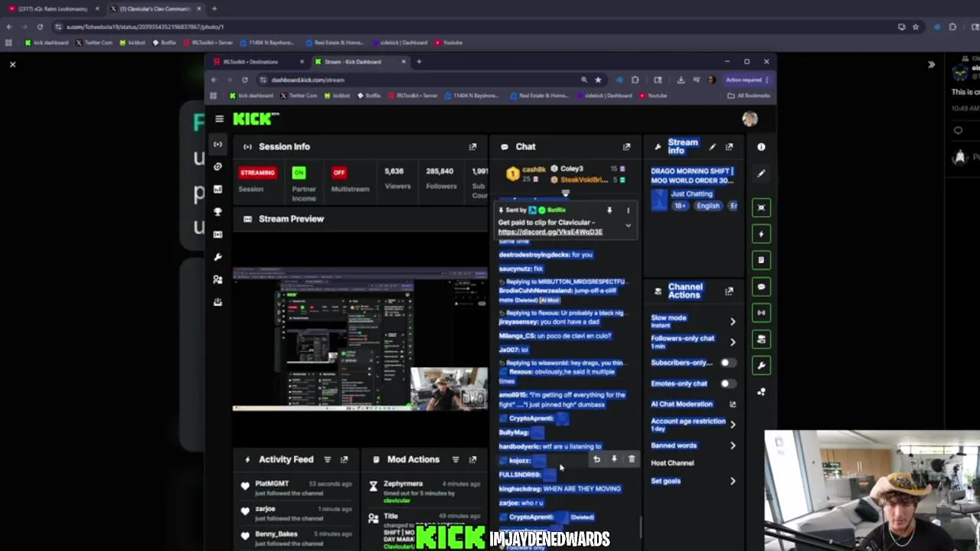Reload the inner browser page
This screenshot has width=980, height=551.
click(245, 80)
